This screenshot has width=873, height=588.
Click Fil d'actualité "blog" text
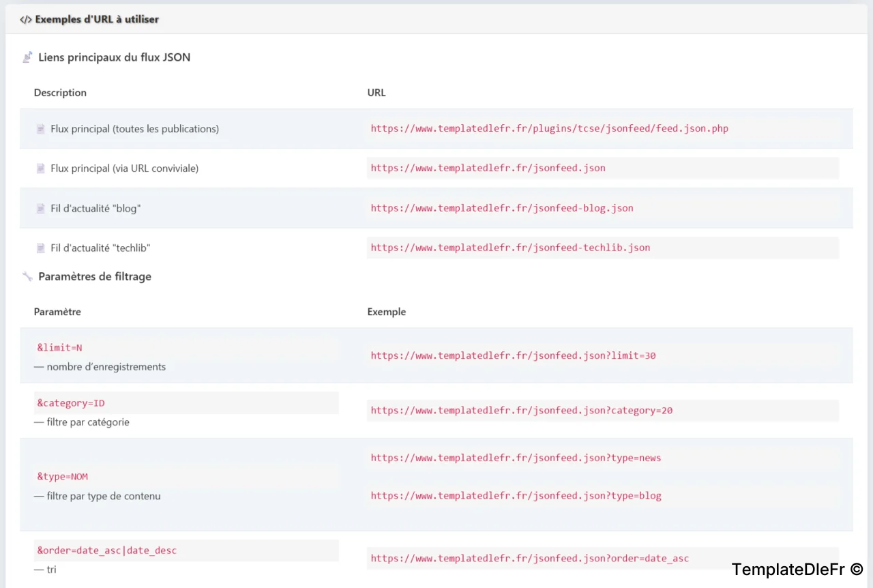tap(95, 208)
